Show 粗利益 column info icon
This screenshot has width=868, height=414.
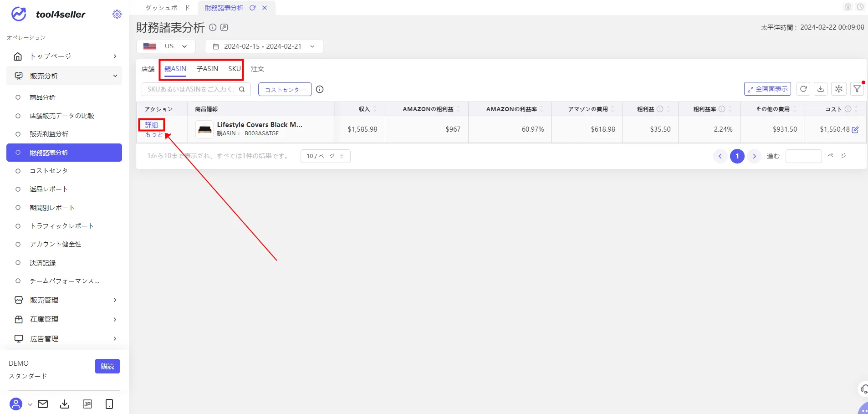tap(660, 109)
